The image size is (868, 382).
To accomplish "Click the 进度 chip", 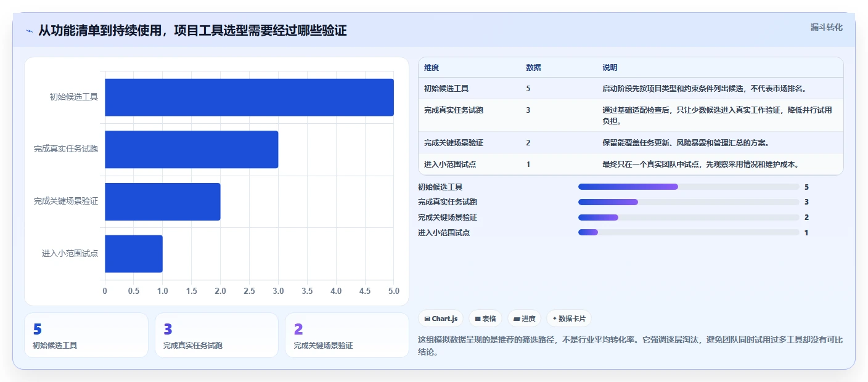I will (x=525, y=319).
